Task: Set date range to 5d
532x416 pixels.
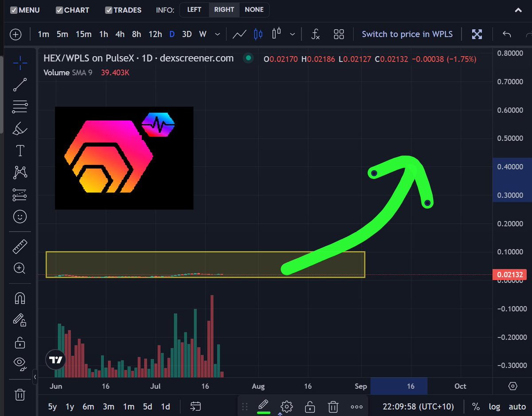Action: [x=148, y=406]
